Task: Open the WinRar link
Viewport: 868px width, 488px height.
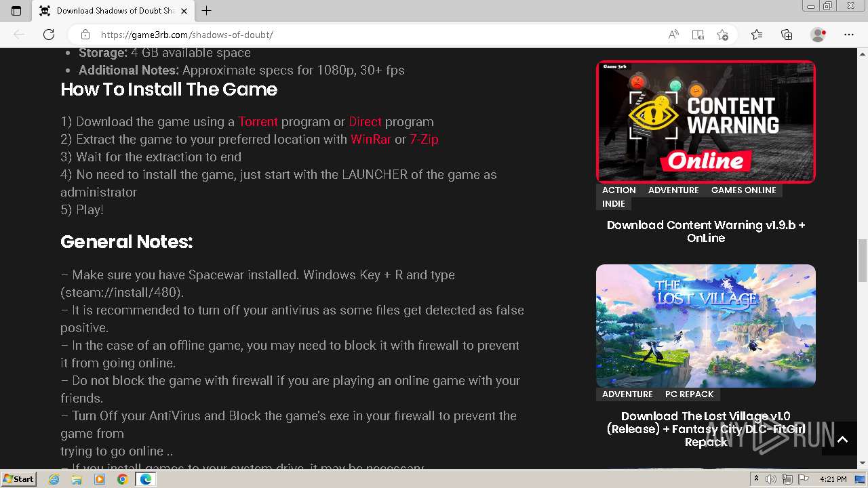Action: pyautogui.click(x=371, y=140)
